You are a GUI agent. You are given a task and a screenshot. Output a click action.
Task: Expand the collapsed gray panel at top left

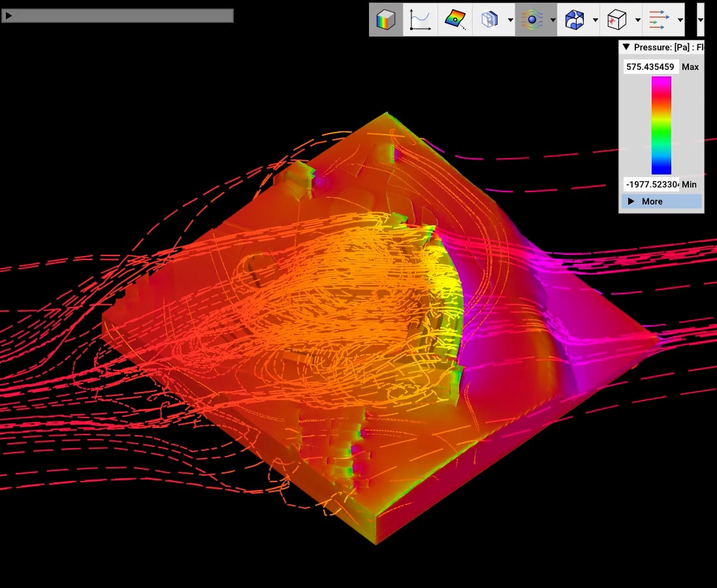tap(8, 15)
